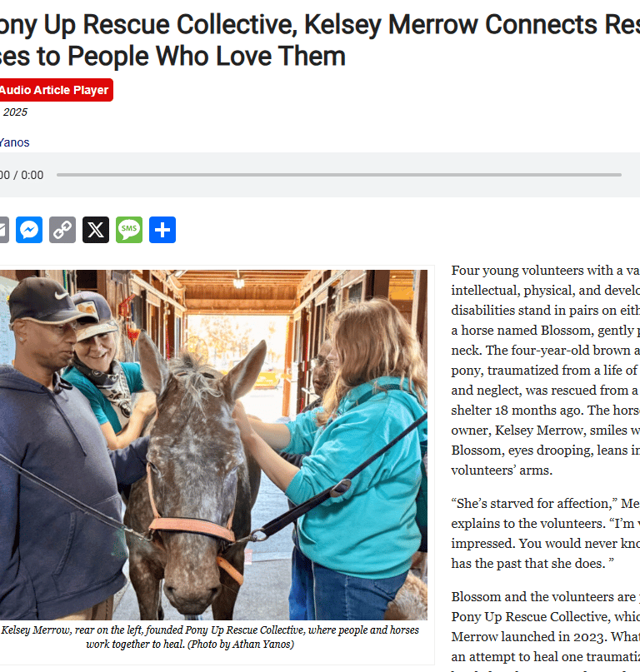Click the 2025 publication date text
Screen dimensions: 640x672
point(15,112)
